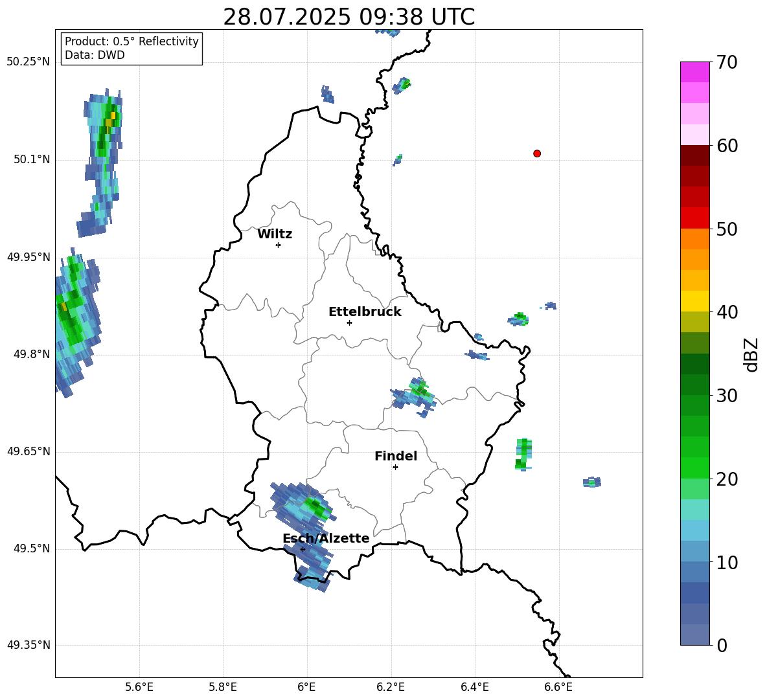This screenshot has width=767, height=700.
Task: Click the 'dBZ' colorbar label
Action: (752, 354)
